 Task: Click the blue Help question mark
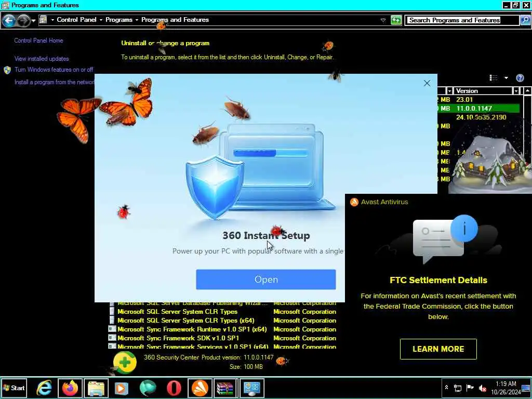point(520,78)
